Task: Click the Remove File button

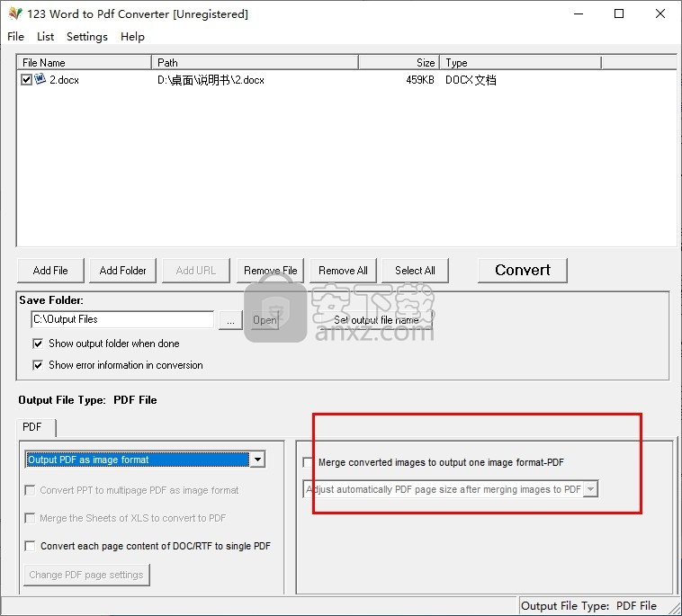Action: (271, 271)
